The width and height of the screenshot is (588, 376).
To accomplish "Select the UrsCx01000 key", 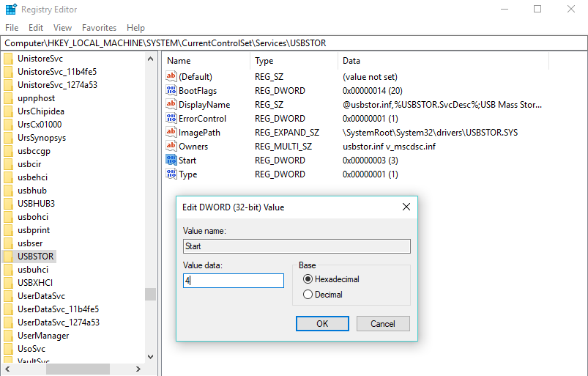I will point(40,125).
